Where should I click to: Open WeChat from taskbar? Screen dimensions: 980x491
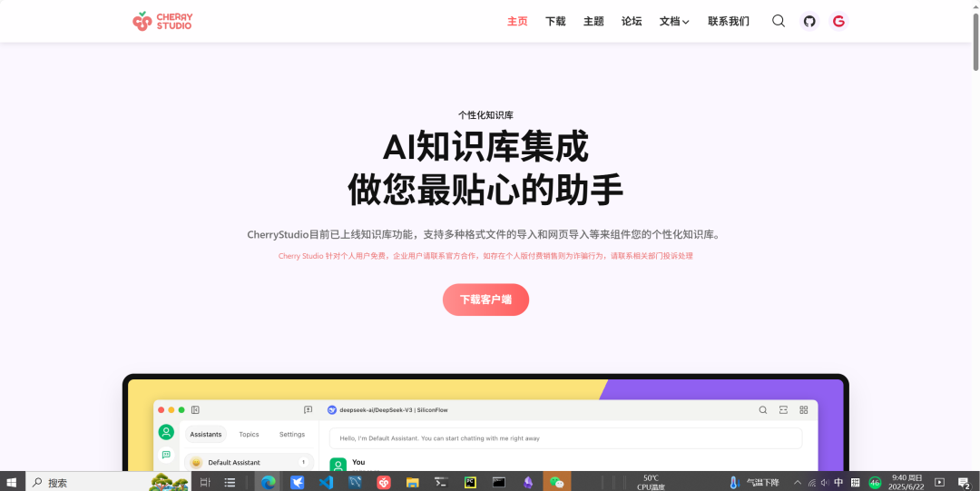[x=556, y=482]
